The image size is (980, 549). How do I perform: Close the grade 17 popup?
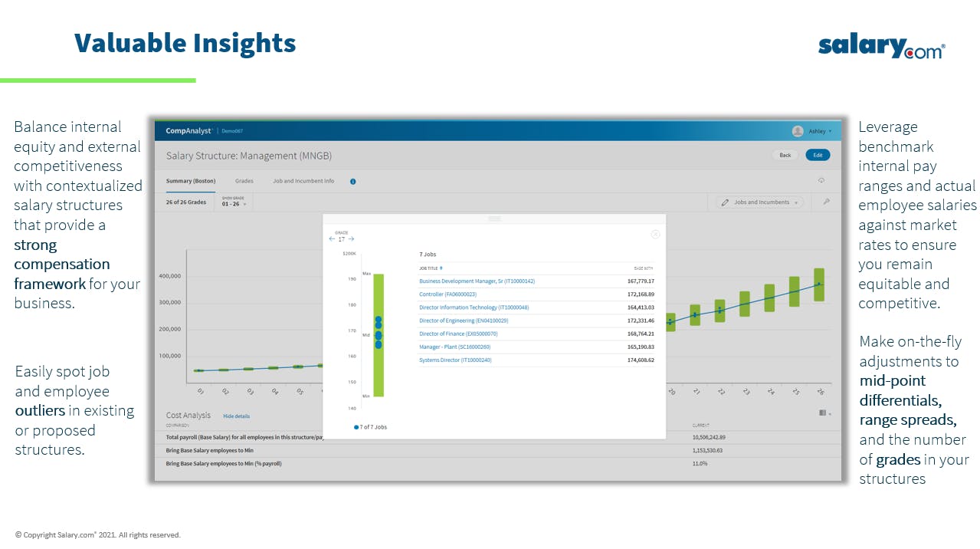click(655, 235)
